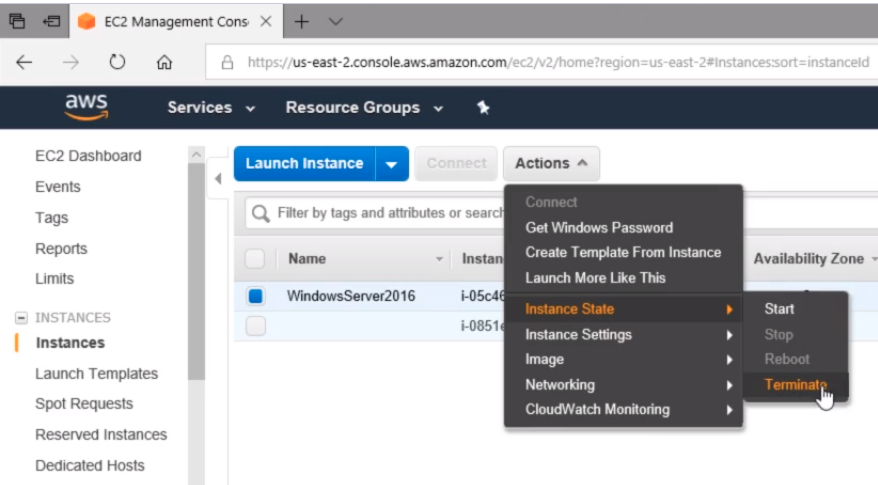Viewport: 878px width, 485px height.
Task: Check the second instance row checkbox
Action: (255, 326)
